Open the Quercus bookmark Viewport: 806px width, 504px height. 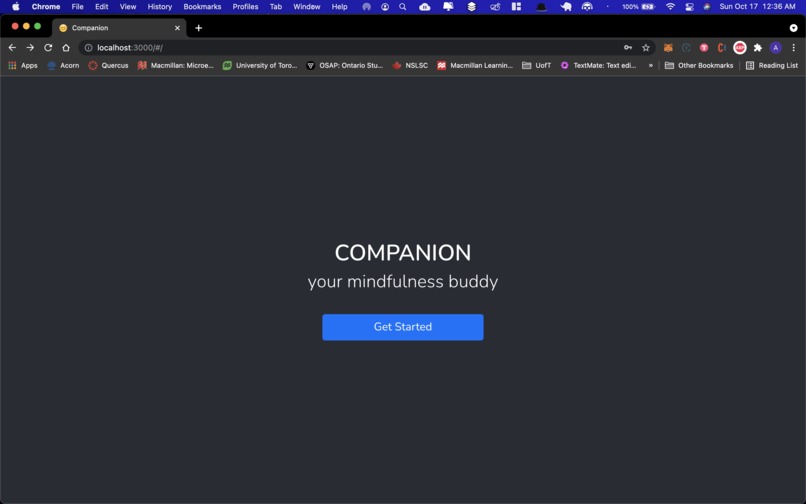coord(108,65)
